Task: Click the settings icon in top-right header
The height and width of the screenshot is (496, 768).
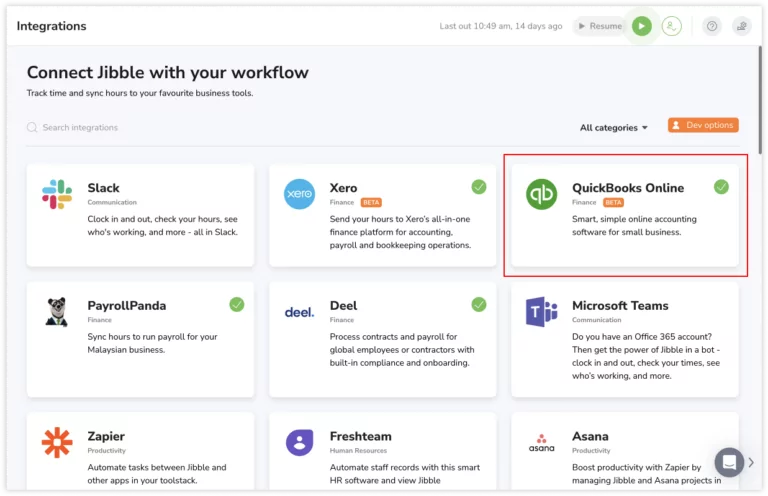Action: click(x=741, y=26)
